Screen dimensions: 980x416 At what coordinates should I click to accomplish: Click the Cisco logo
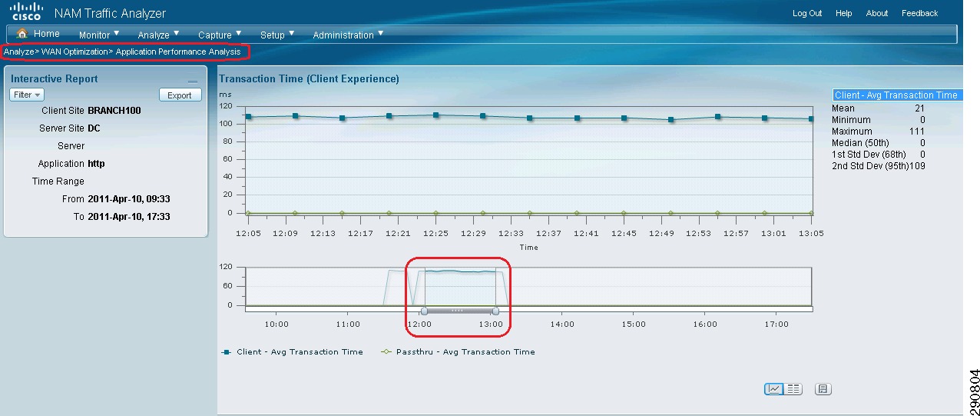[26, 12]
